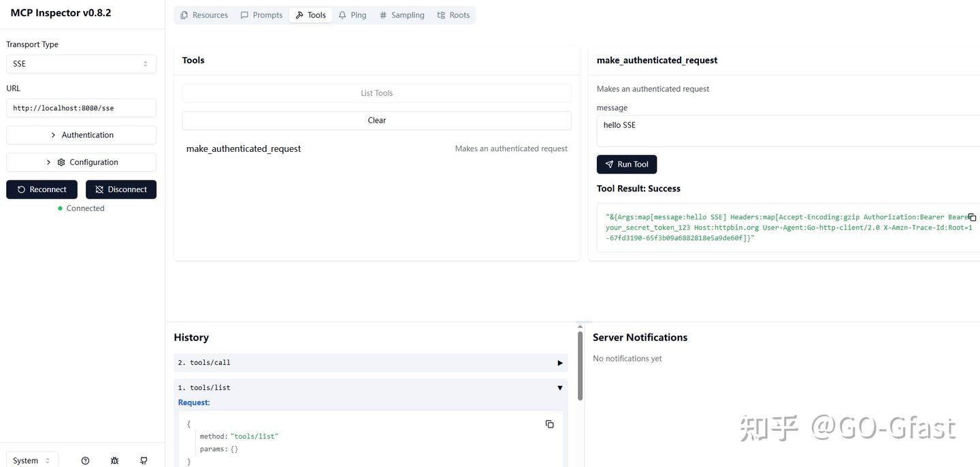
Task: Go to the Roots tab
Action: coord(453,15)
